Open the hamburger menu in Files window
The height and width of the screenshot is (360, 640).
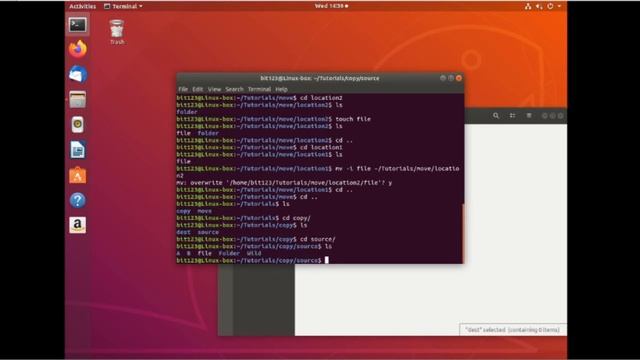[529, 116]
